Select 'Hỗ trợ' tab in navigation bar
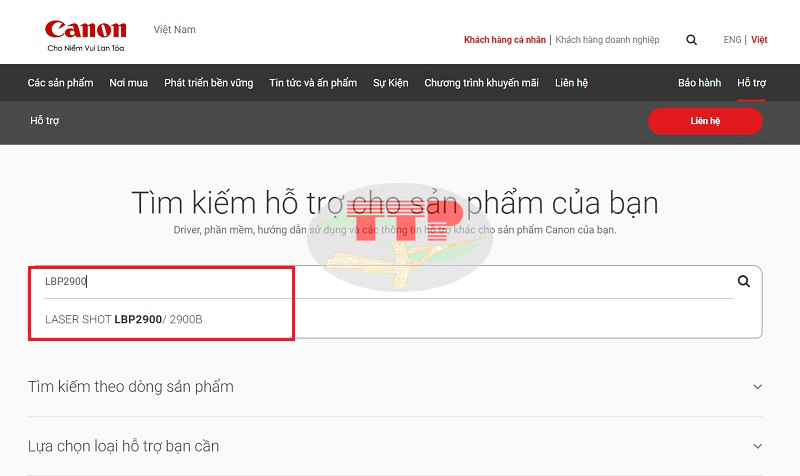Viewport: 800px width, 476px height. pyautogui.click(x=752, y=83)
